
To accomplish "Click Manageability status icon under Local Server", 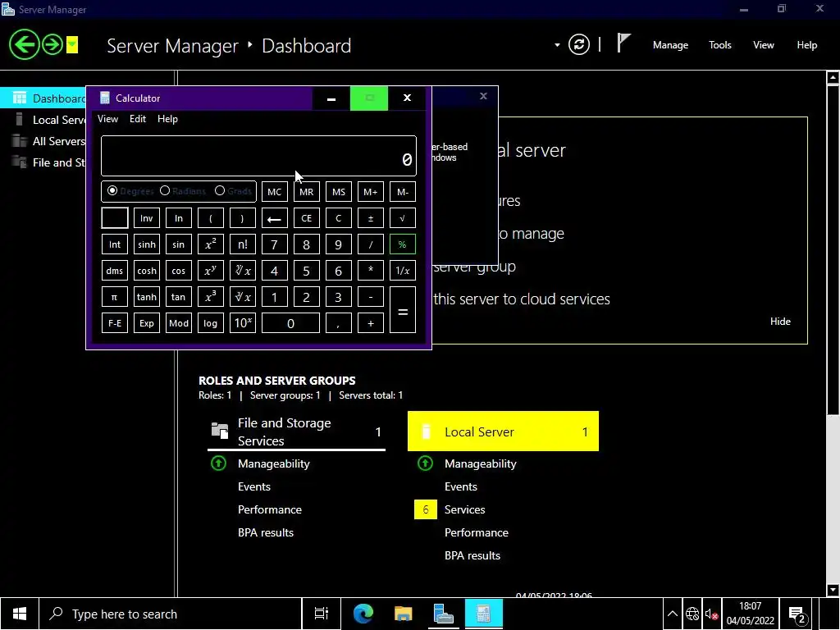I will coord(426,463).
